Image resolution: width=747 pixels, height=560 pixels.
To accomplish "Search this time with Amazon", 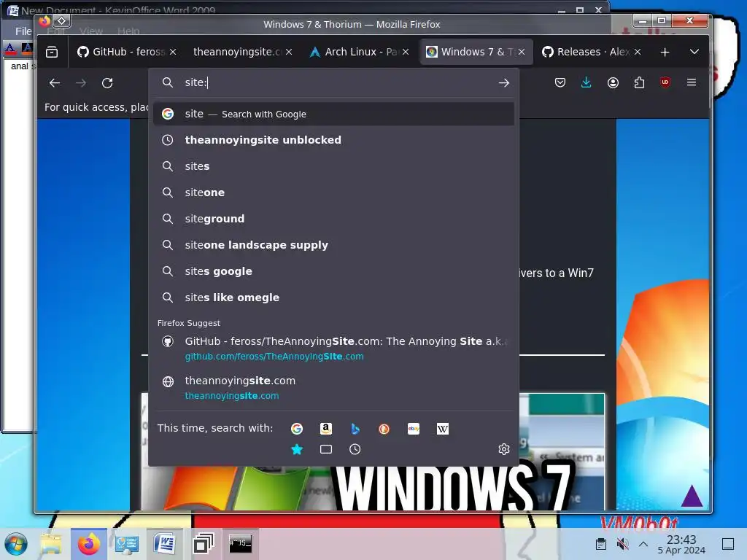I will 326,429.
